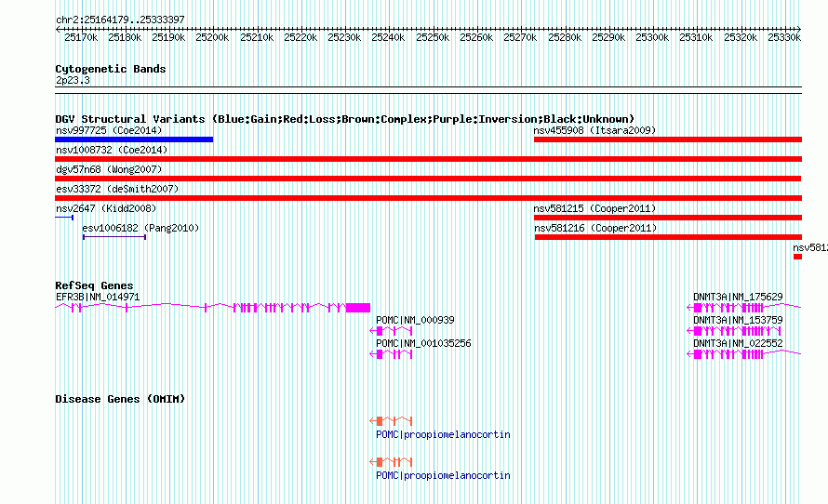
Task: Click the lower orange OMIM POMC gene glyph
Action: pos(391,462)
